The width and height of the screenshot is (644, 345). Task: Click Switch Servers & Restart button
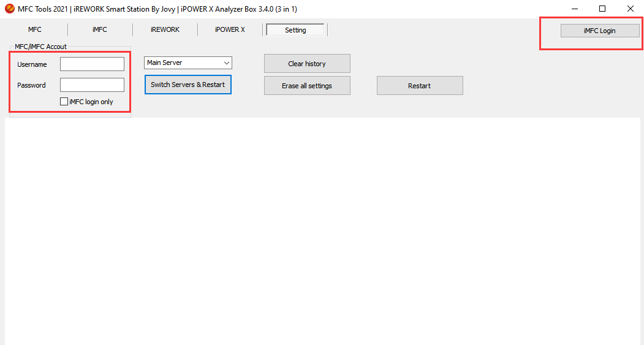188,85
